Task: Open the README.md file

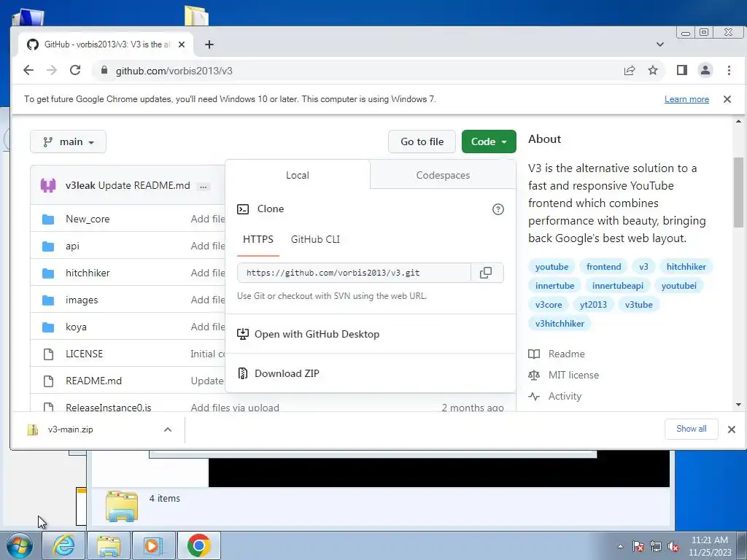Action: tap(94, 381)
